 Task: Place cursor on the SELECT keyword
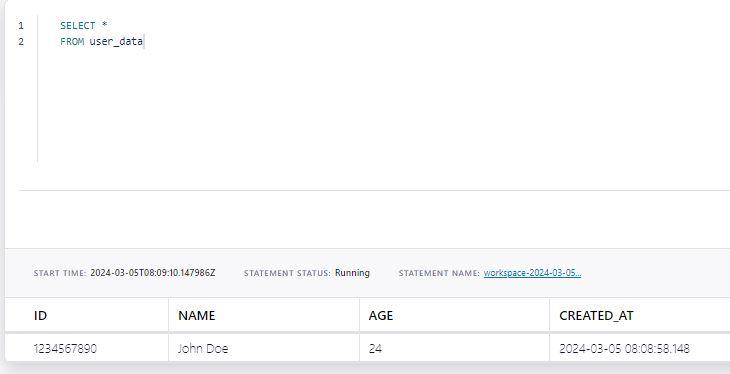point(78,26)
